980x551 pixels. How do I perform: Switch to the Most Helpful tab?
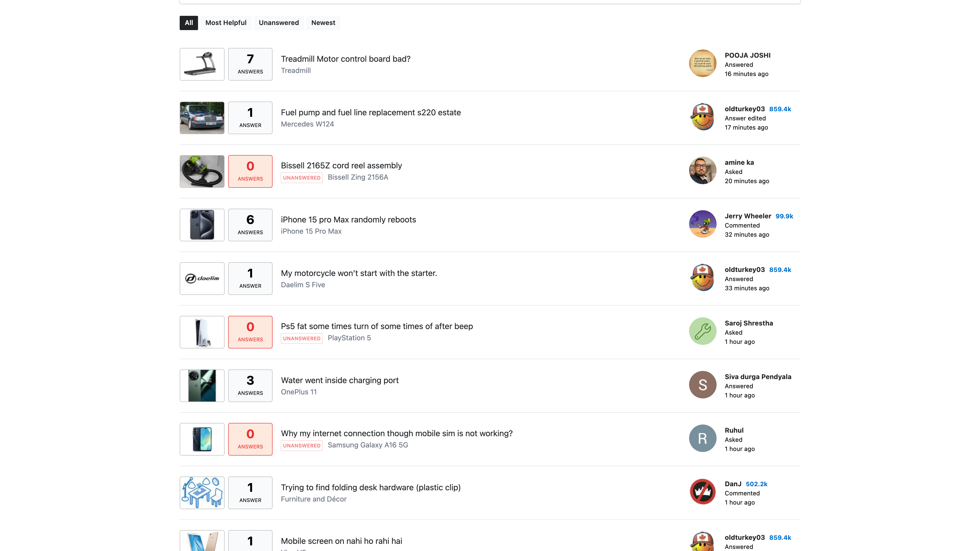tap(226, 23)
